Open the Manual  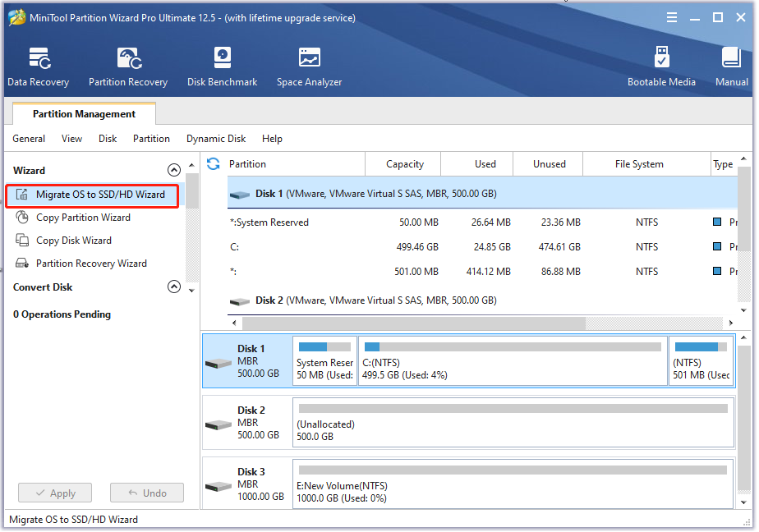pos(731,66)
